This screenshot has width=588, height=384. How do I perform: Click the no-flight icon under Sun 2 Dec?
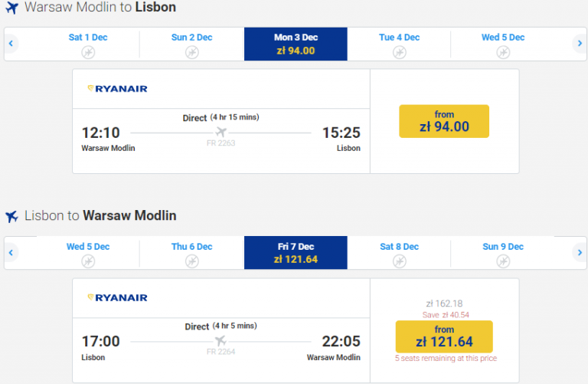(192, 52)
